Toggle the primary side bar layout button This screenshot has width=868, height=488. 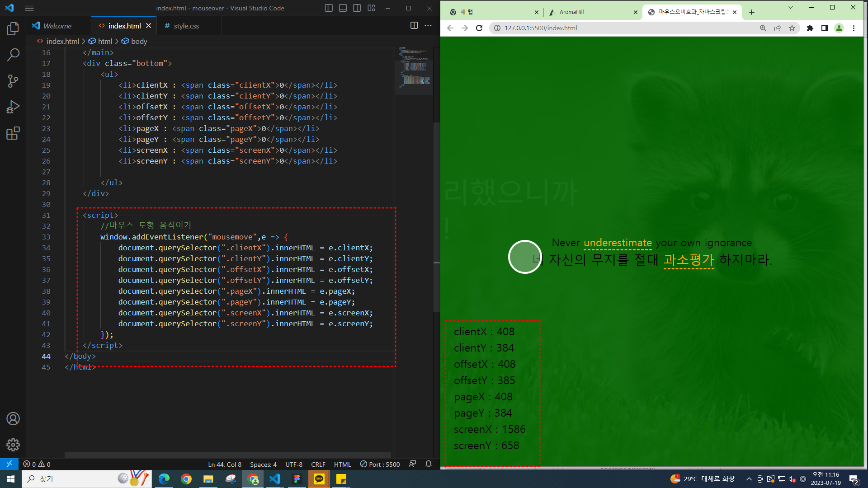pyautogui.click(x=329, y=8)
